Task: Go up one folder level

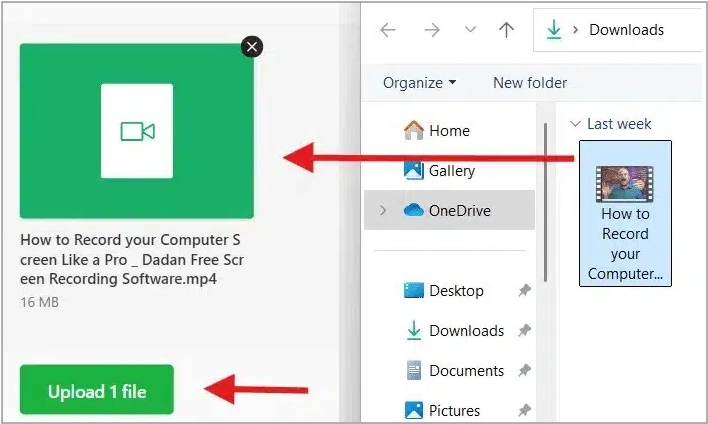Action: [x=506, y=30]
